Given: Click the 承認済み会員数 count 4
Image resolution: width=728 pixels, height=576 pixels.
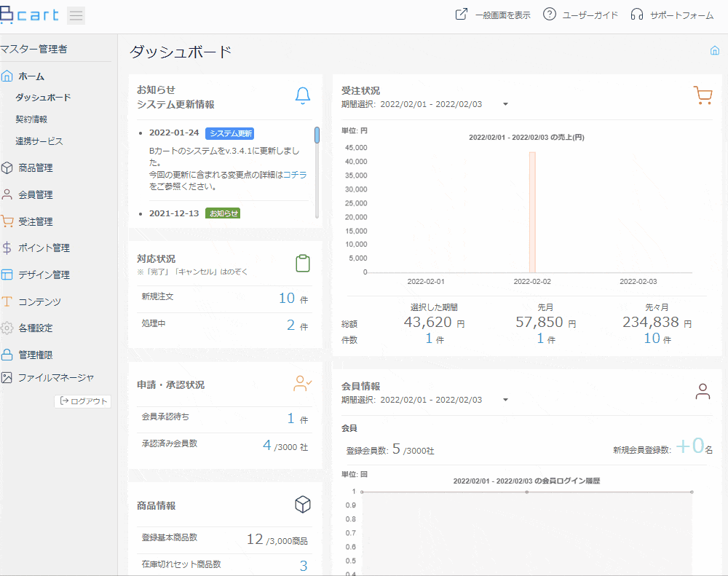Looking at the screenshot, I should coord(266,445).
